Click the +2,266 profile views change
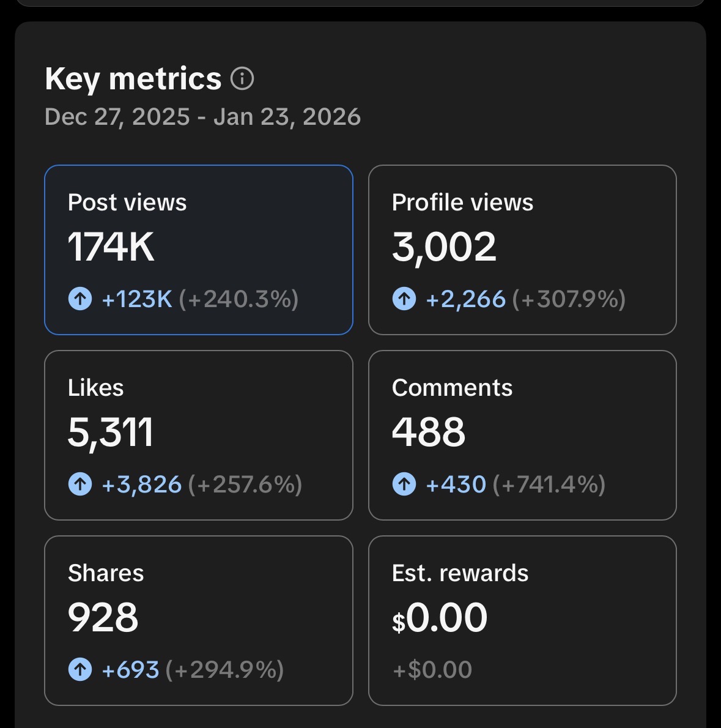 tap(465, 299)
